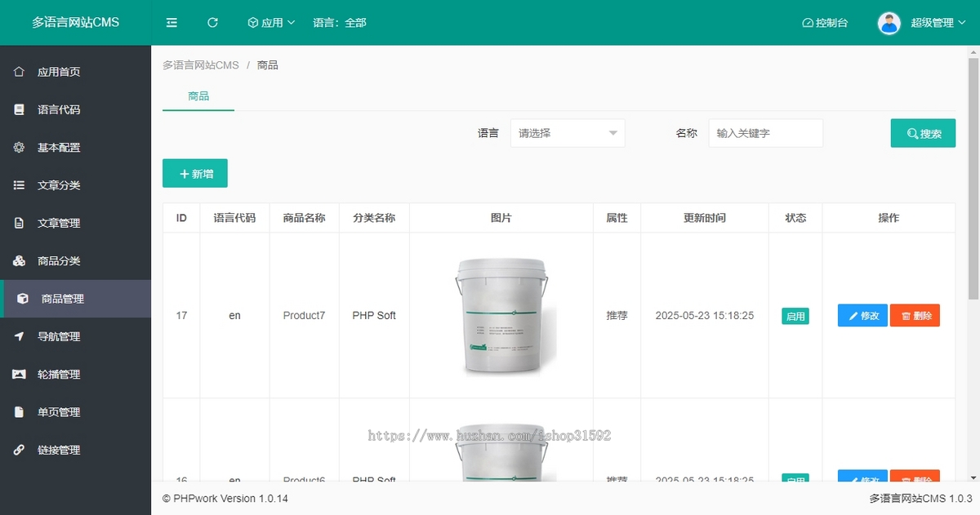The width and height of the screenshot is (980, 515).
Task: Click the 状态 column header
Action: (795, 218)
